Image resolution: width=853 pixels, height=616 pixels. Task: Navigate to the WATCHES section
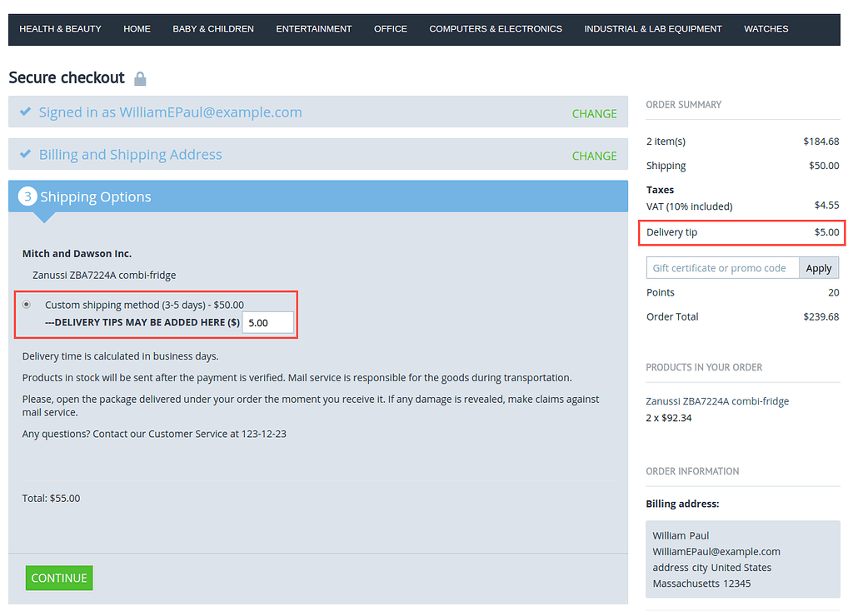[x=766, y=28]
